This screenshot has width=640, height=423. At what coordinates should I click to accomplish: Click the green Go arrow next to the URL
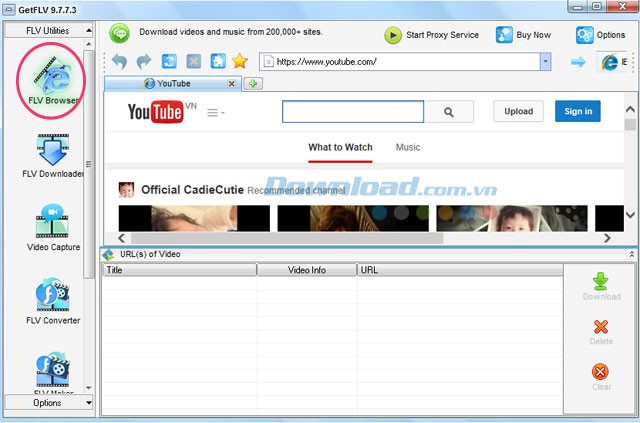click(577, 62)
